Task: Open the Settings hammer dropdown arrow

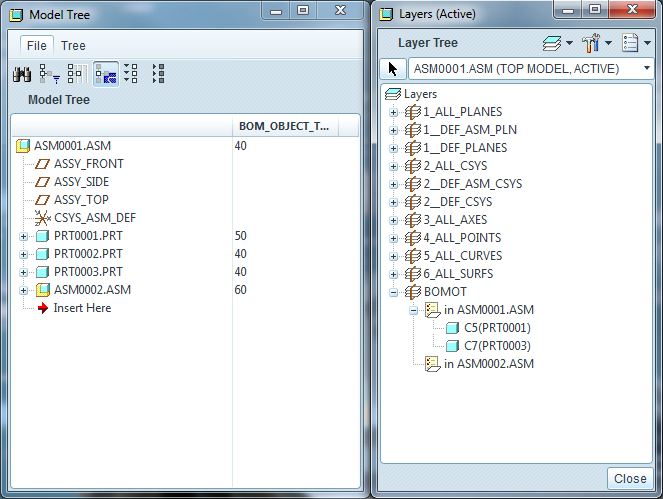Action: coord(608,43)
